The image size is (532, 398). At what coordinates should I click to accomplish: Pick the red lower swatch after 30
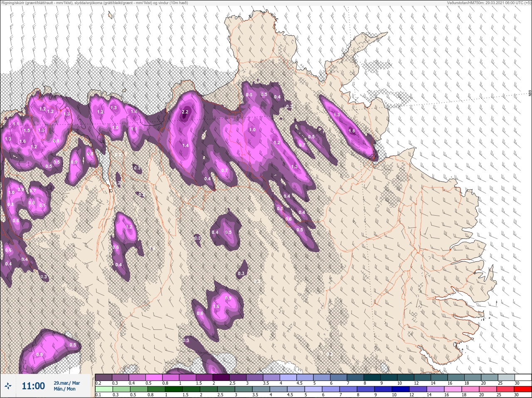[523, 389]
